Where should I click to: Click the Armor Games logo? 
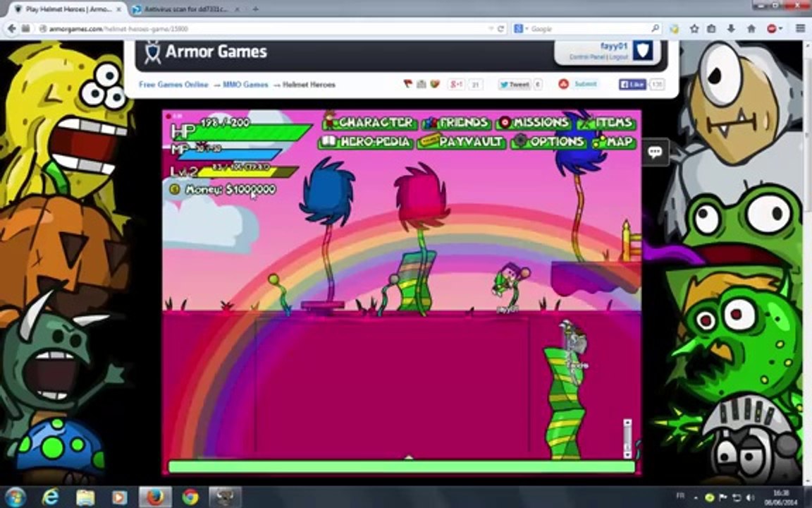click(205, 52)
